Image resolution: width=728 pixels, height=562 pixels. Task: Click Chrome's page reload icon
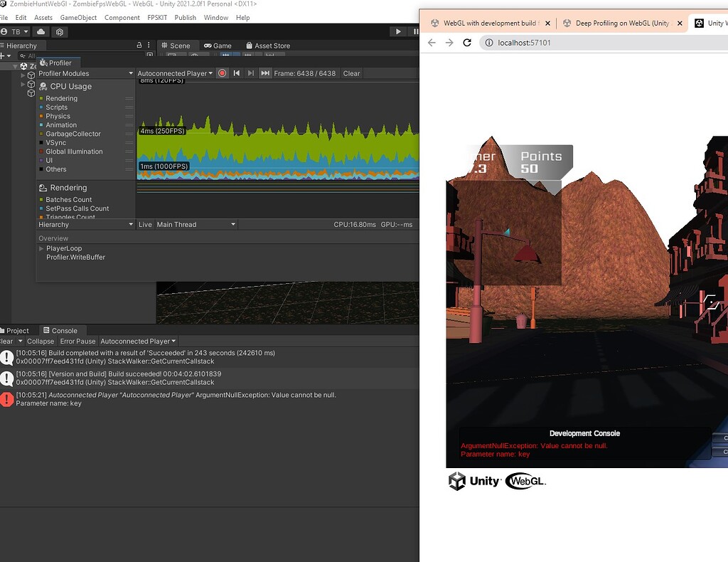(466, 43)
